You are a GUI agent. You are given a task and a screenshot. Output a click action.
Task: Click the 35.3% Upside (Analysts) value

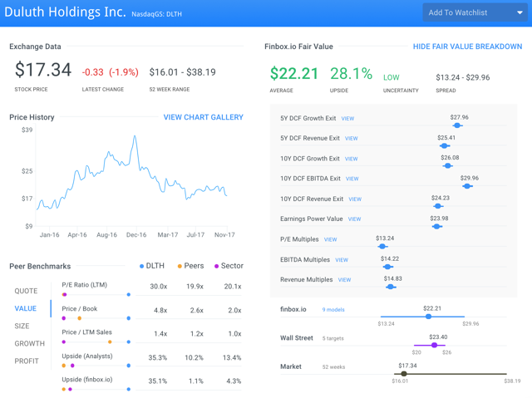157,357
